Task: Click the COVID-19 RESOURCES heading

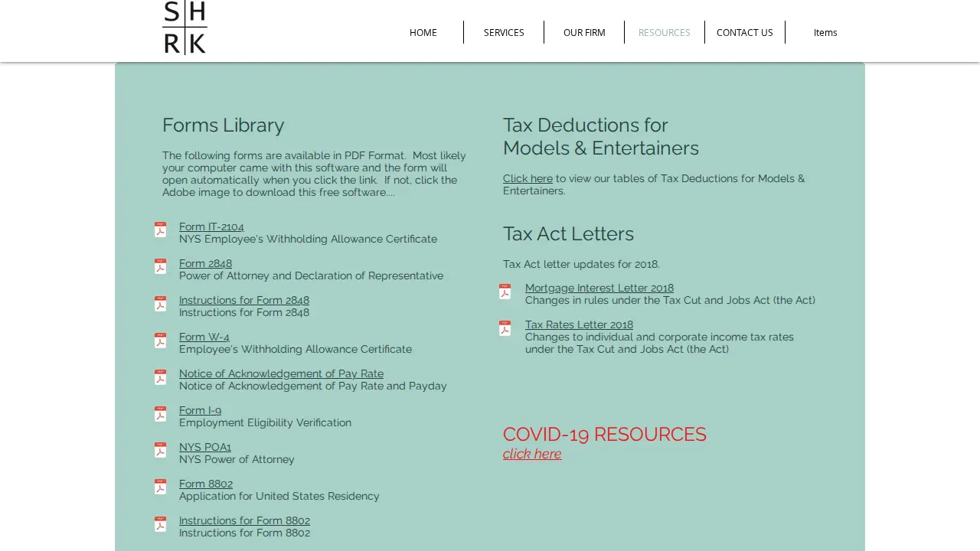Action: click(605, 434)
